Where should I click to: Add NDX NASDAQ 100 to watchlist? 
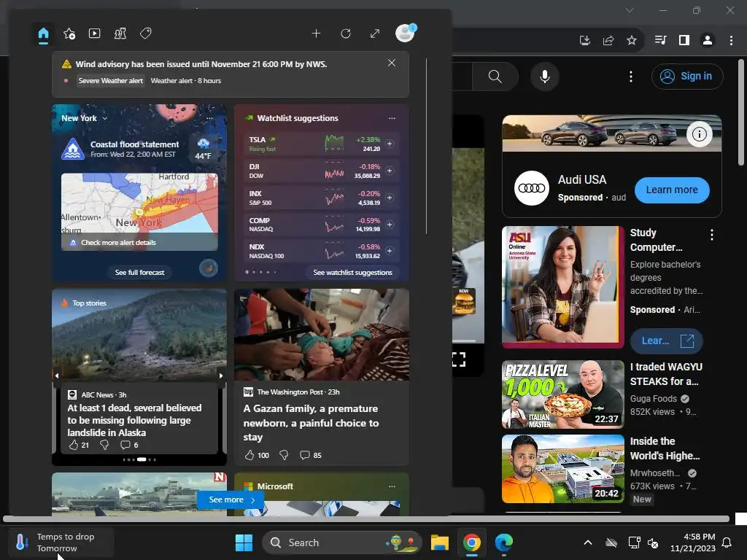[390, 251]
